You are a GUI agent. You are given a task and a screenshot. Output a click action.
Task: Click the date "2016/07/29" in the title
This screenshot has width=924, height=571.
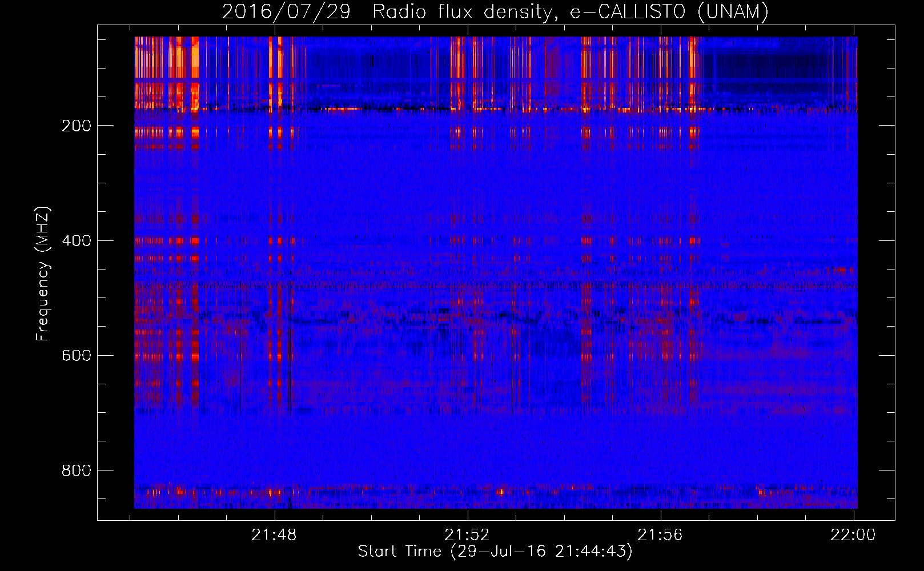[x=286, y=11]
